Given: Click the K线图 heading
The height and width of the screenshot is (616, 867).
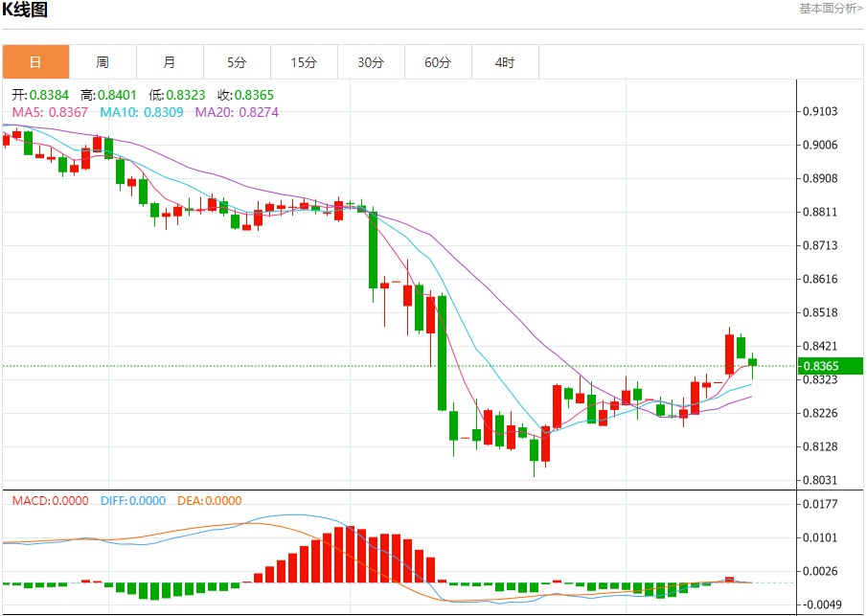Looking at the screenshot, I should point(25,10).
